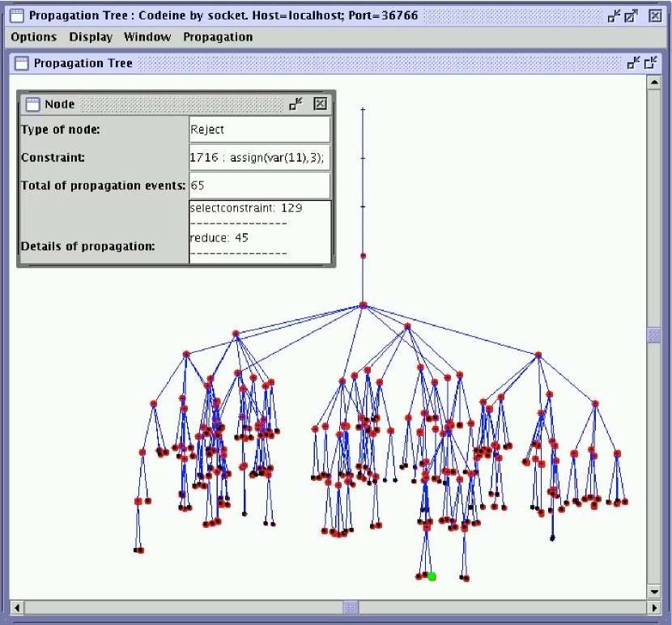The height and width of the screenshot is (625, 672).
Task: Open the Display menu
Action: [x=91, y=37]
